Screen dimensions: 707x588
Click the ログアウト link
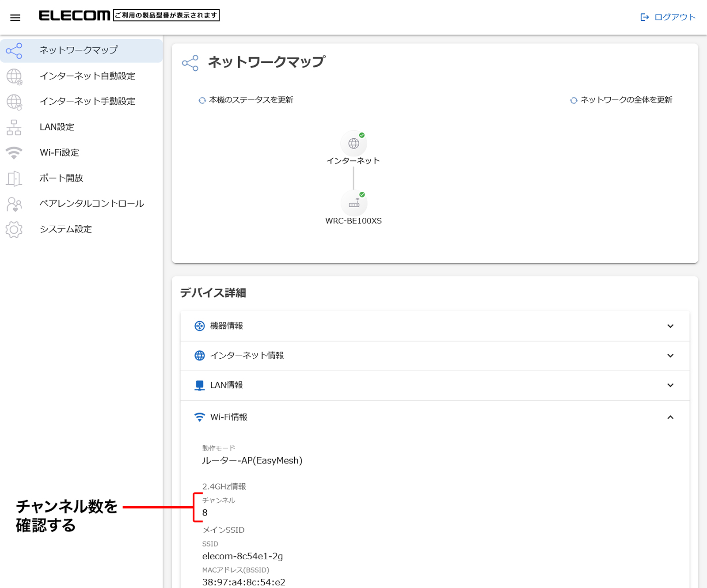coord(668,17)
